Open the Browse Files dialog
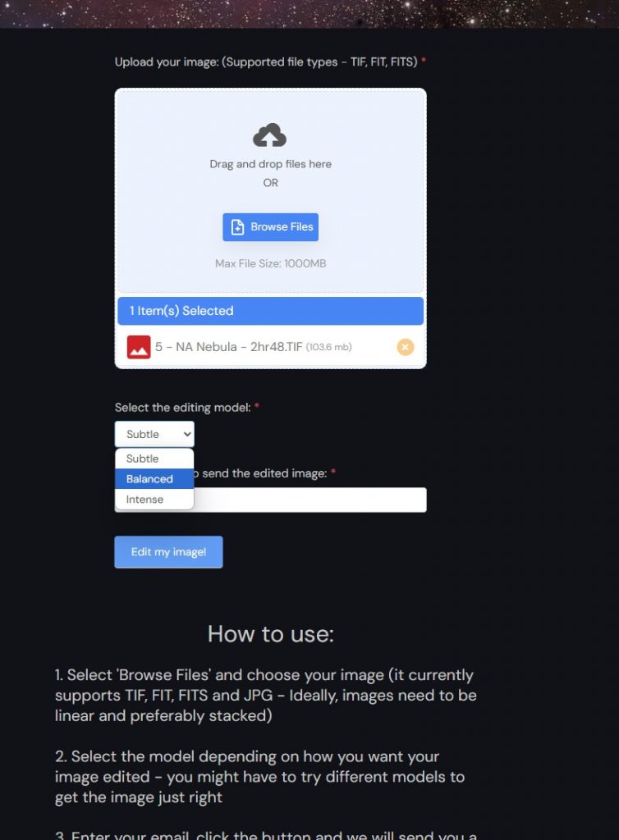Screen dimensions: 619x840 [x=271, y=227]
